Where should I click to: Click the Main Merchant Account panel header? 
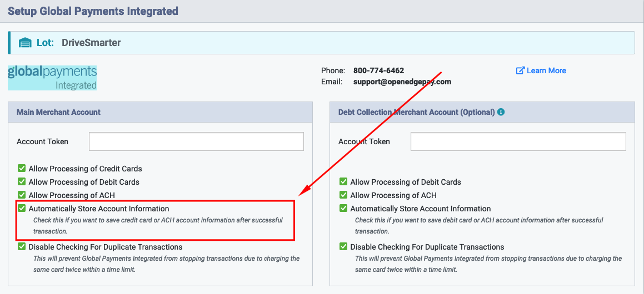pos(160,112)
